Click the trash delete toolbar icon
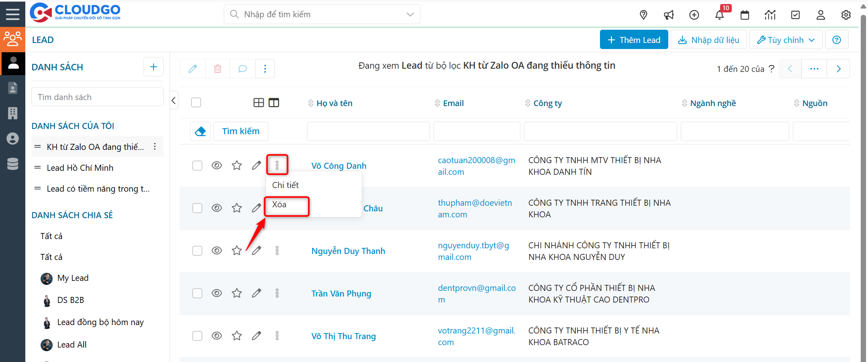The height and width of the screenshot is (362, 868). click(217, 69)
